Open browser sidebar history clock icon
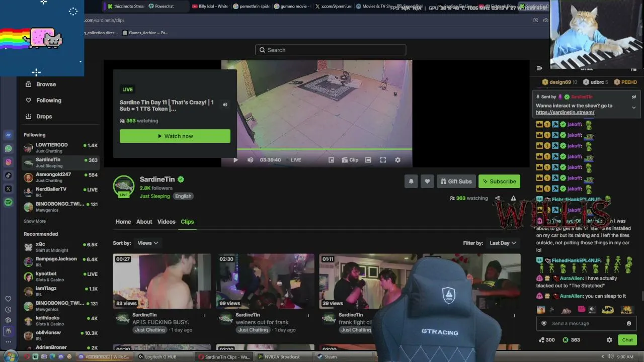 (8, 310)
